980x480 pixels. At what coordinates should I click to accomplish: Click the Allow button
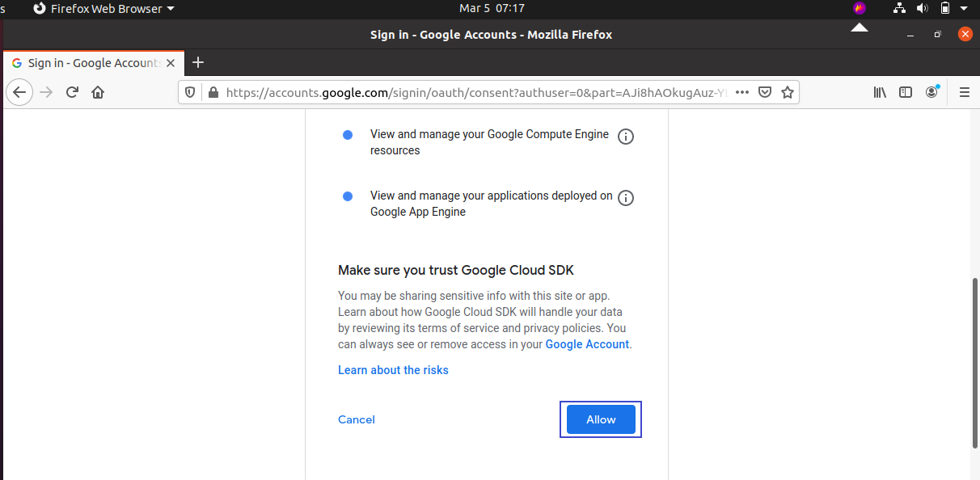point(601,419)
